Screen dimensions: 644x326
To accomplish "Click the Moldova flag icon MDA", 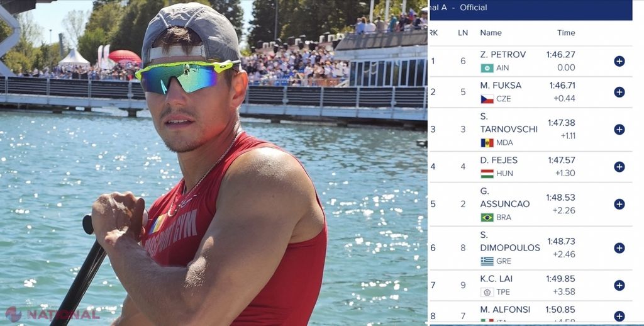I will 487,143.
